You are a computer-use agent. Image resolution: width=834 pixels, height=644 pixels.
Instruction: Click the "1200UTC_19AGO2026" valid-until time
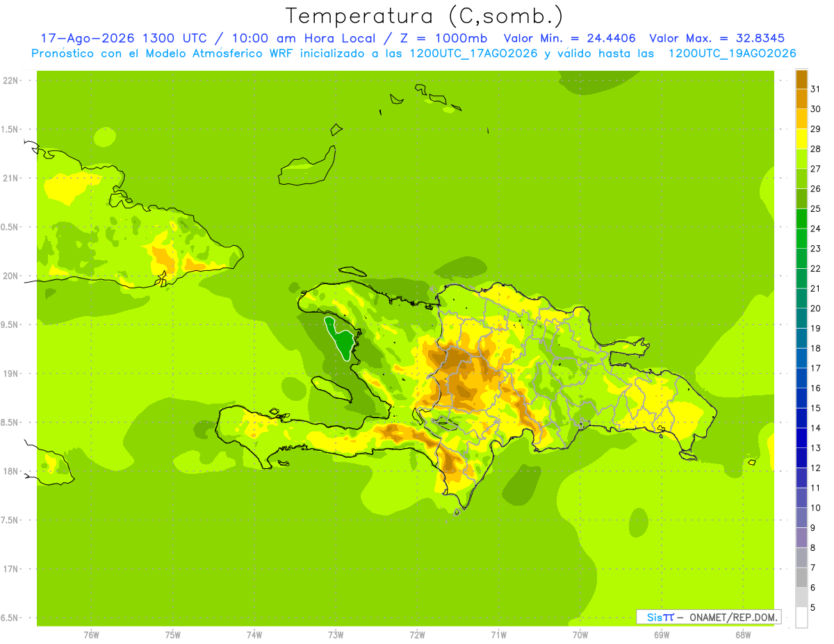732,53
